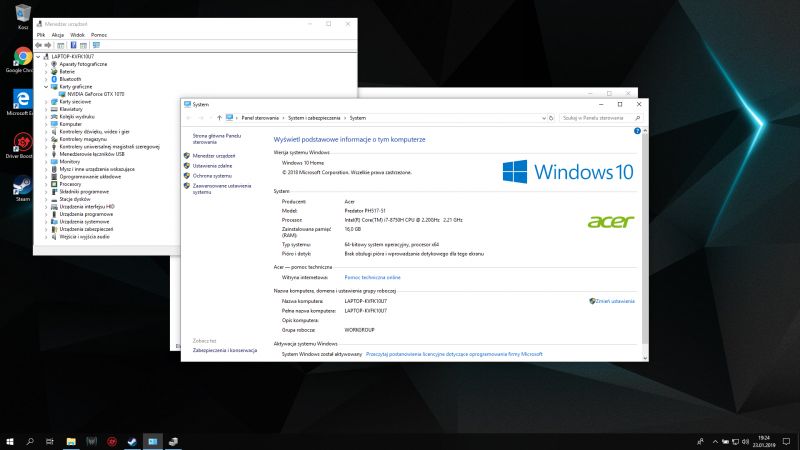Read Microsoft software license terms link
Viewport: 800px width, 450px height.
click(454, 354)
